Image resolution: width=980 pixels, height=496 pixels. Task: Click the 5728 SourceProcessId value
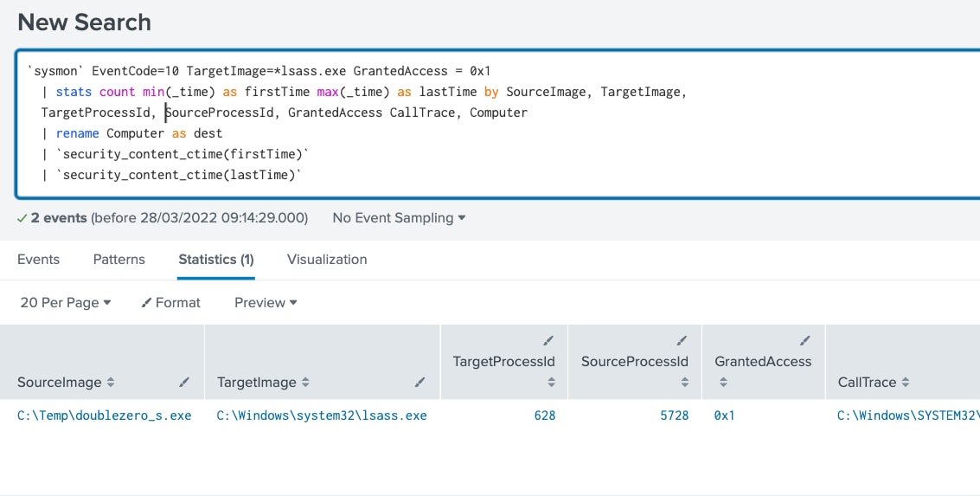[x=675, y=415]
